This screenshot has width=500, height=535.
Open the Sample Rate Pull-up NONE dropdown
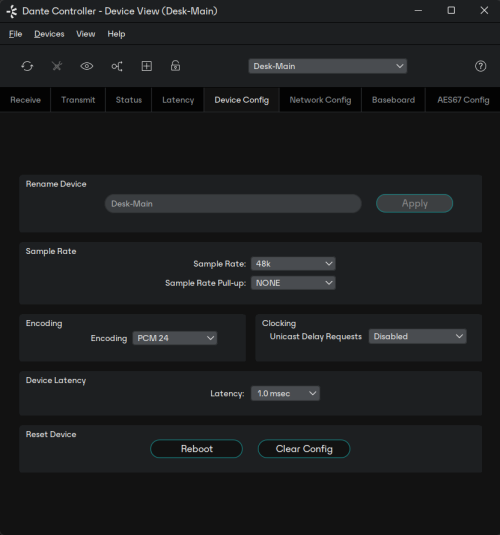pyautogui.click(x=293, y=283)
